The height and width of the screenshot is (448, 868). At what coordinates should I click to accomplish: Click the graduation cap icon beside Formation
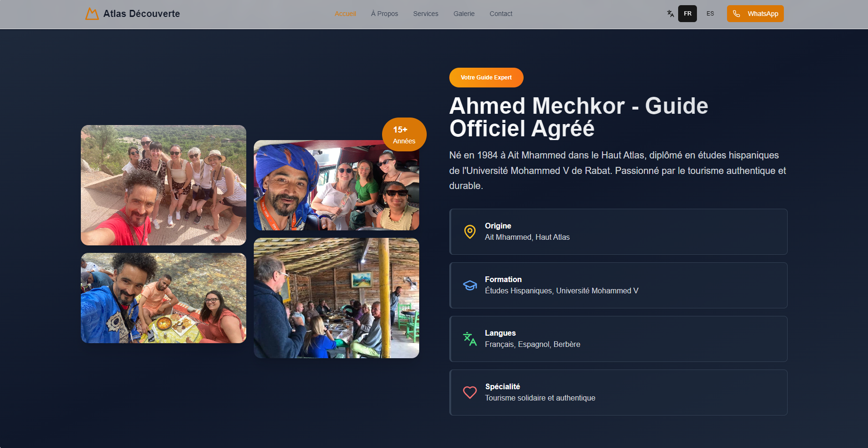pos(469,285)
